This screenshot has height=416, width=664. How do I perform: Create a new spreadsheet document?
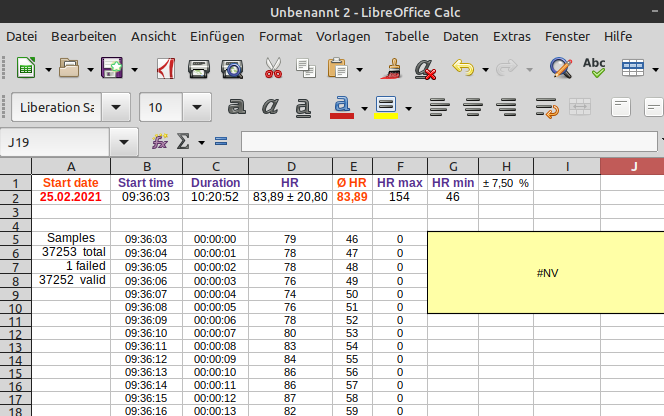[26, 68]
